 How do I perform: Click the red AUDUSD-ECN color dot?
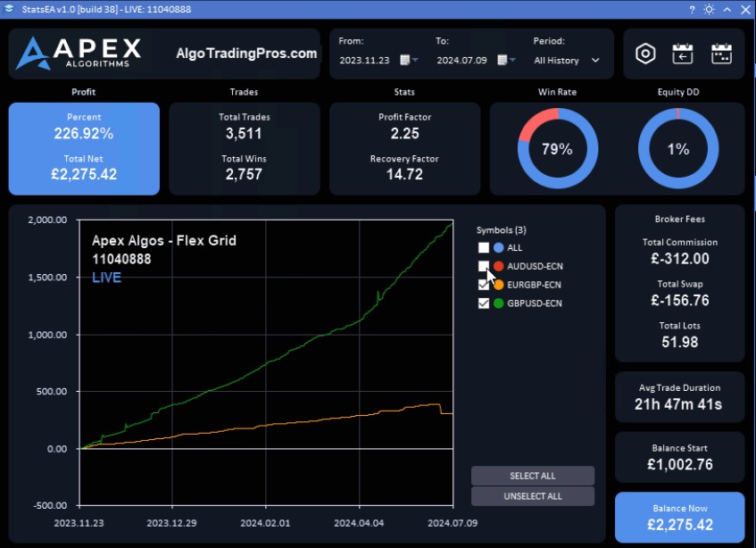click(x=499, y=266)
